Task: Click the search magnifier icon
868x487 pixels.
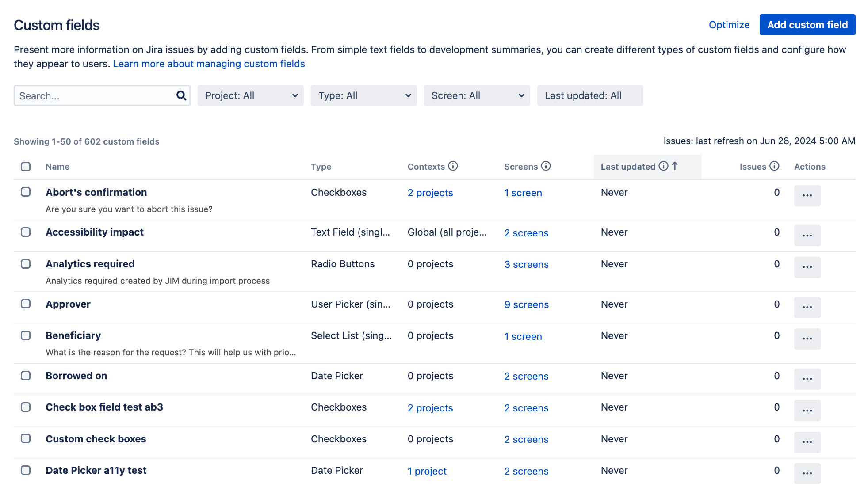Action: (x=181, y=95)
